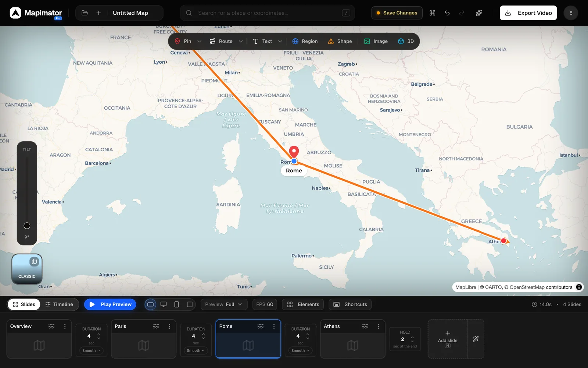Screen dimensions: 588x368
Task: Open Smooth easing dropdown after Rome
Action: [300, 351]
